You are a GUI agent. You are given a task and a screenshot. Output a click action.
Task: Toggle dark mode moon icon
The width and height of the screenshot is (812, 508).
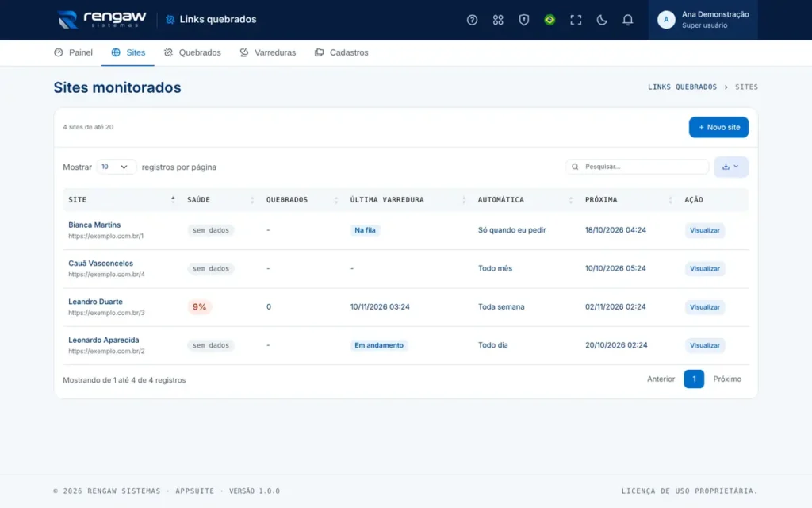click(x=601, y=20)
